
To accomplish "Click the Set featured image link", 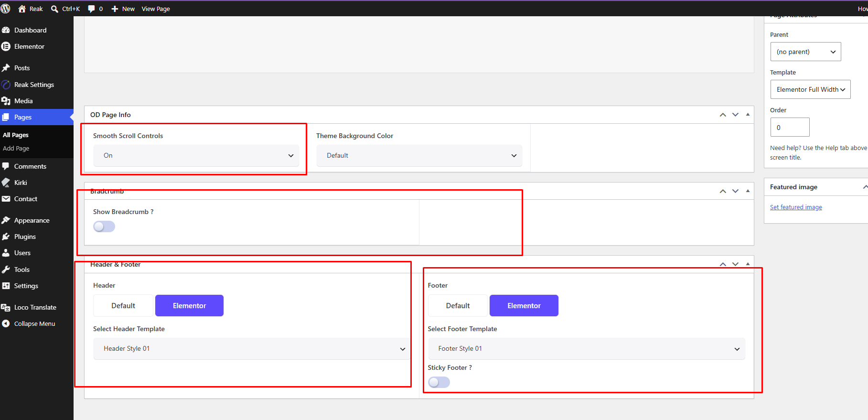I will point(796,207).
